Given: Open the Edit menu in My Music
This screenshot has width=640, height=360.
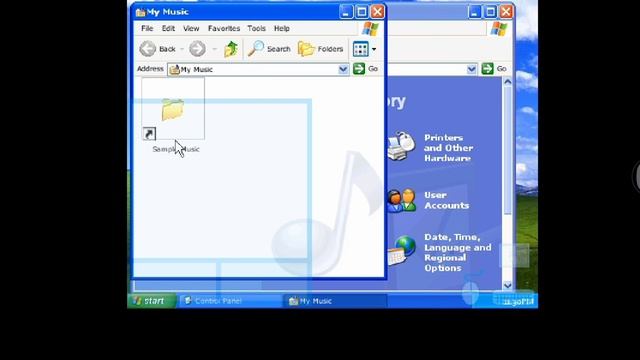Looking at the screenshot, I should click(x=168, y=29).
